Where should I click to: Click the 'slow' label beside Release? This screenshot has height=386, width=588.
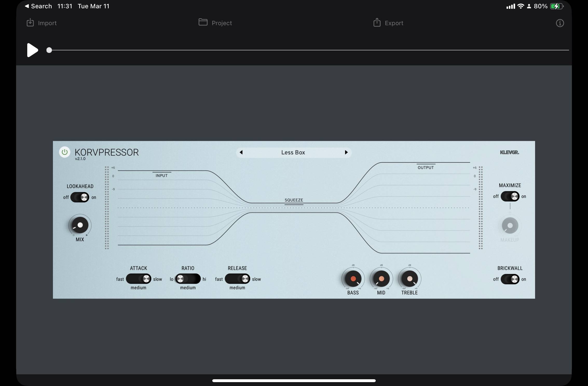tap(256, 279)
